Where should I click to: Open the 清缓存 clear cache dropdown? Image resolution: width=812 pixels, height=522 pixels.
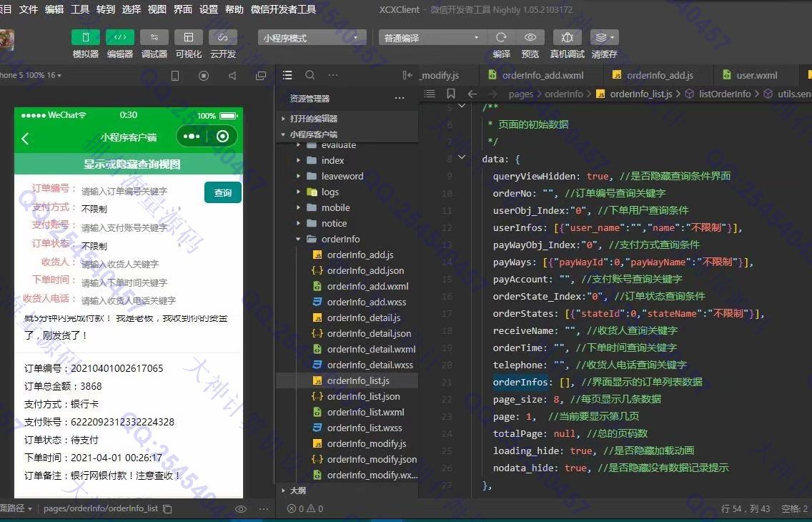[x=604, y=37]
